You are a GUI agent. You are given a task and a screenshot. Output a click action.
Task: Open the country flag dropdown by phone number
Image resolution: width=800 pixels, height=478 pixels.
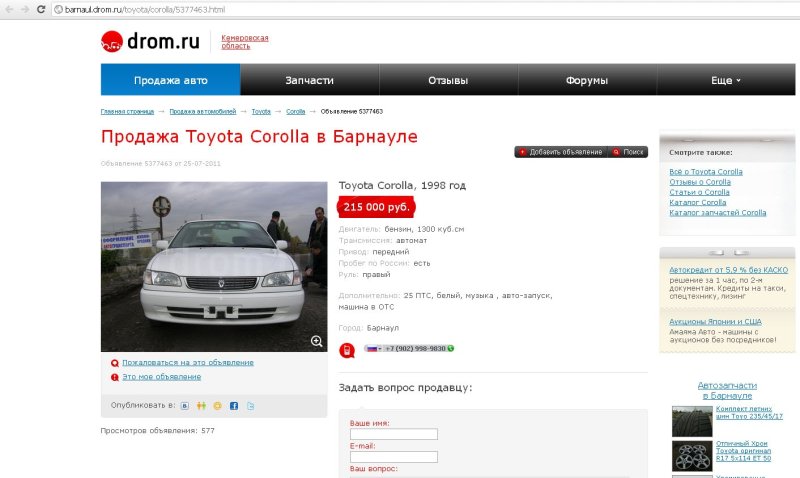(373, 348)
